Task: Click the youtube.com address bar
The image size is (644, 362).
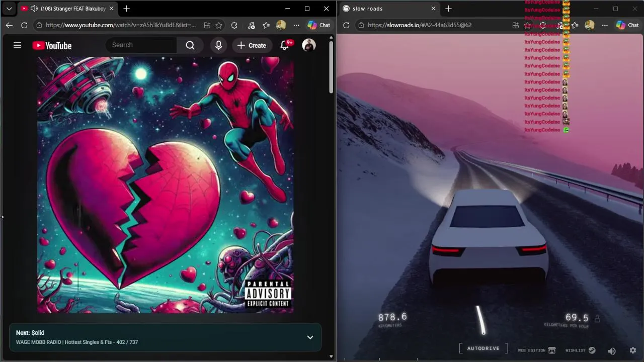Action: pyautogui.click(x=121, y=25)
